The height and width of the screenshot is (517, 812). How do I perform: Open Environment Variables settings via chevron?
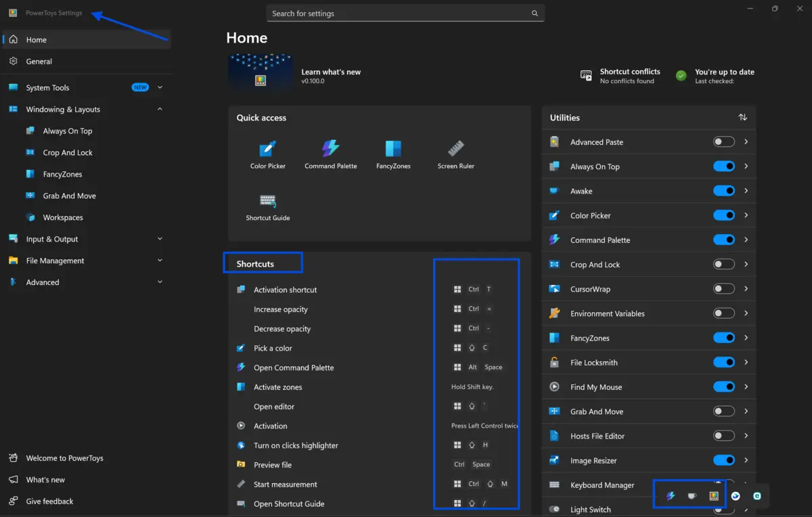[x=746, y=313]
